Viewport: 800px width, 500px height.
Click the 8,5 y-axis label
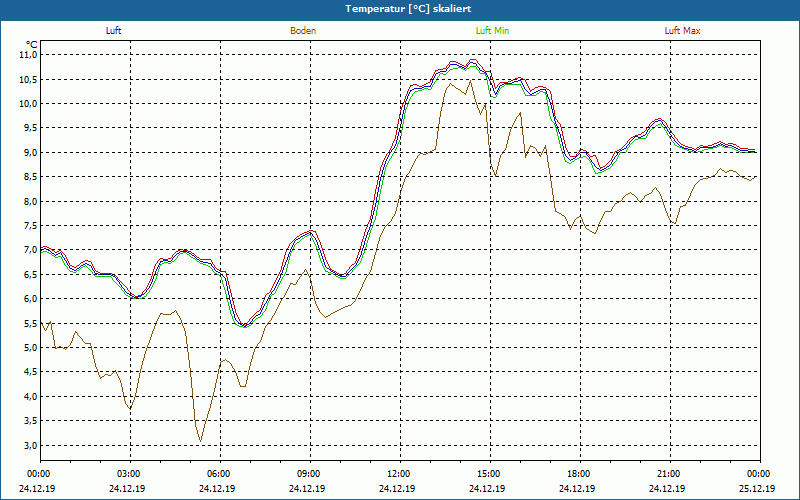(31, 177)
